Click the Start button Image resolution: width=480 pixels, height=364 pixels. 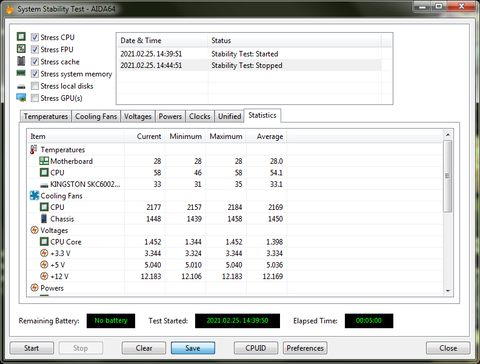[32, 348]
